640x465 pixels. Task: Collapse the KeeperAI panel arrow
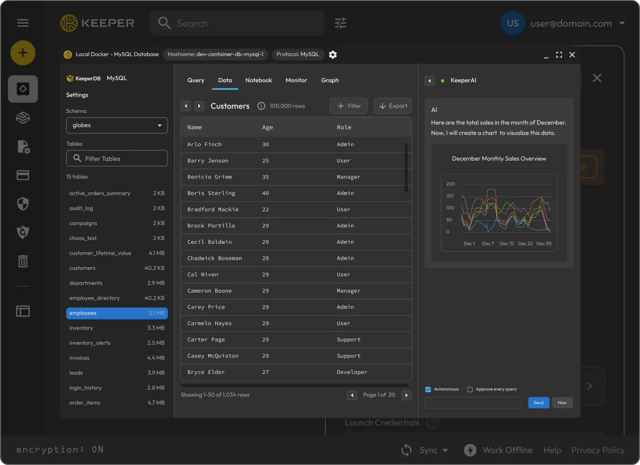click(429, 81)
